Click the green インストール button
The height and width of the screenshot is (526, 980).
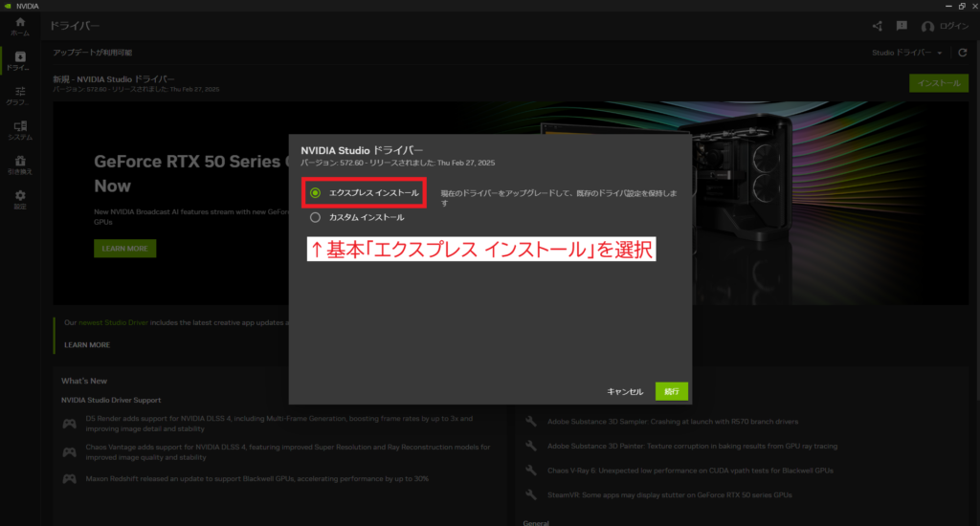pos(939,83)
